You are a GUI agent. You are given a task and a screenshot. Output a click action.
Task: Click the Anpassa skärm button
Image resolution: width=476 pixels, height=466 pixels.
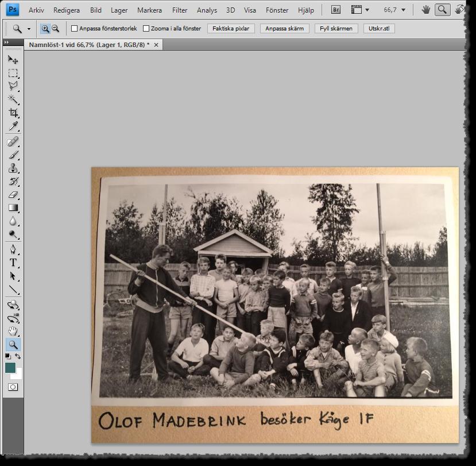[x=284, y=29]
